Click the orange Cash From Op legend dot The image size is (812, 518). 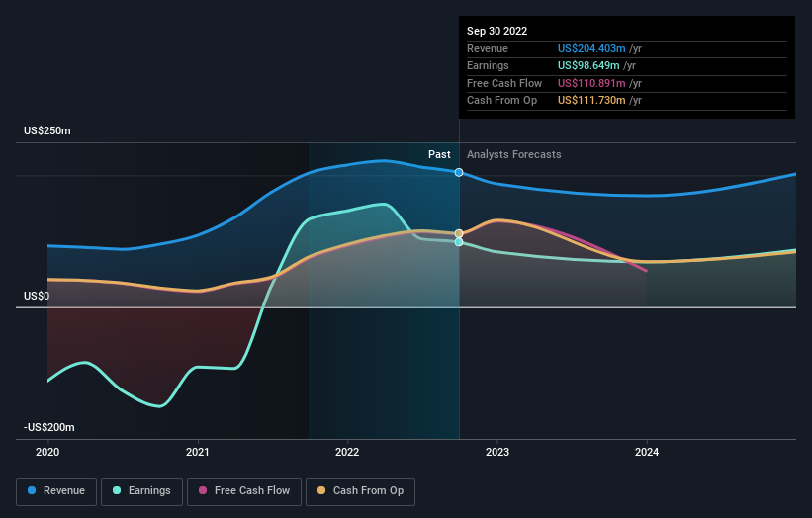(321, 490)
